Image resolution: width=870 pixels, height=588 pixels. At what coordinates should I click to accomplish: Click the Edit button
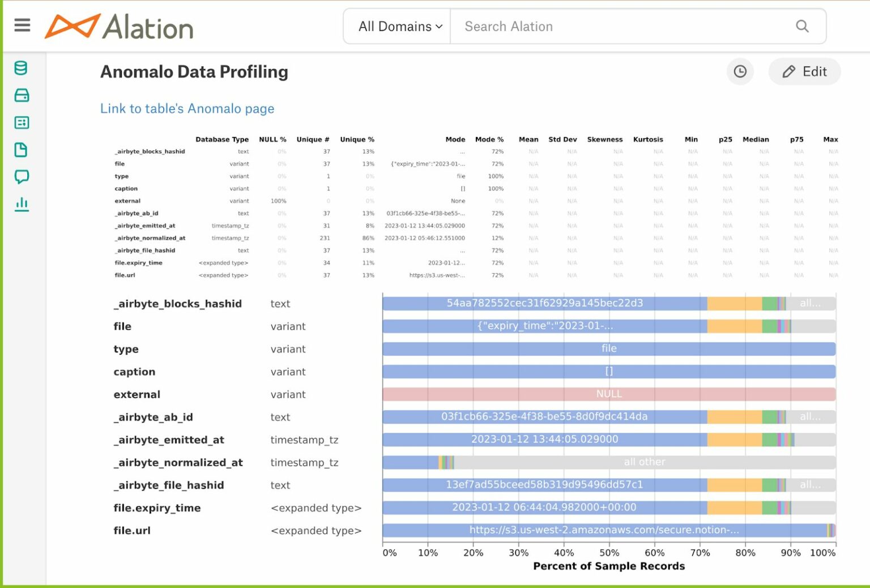point(804,71)
